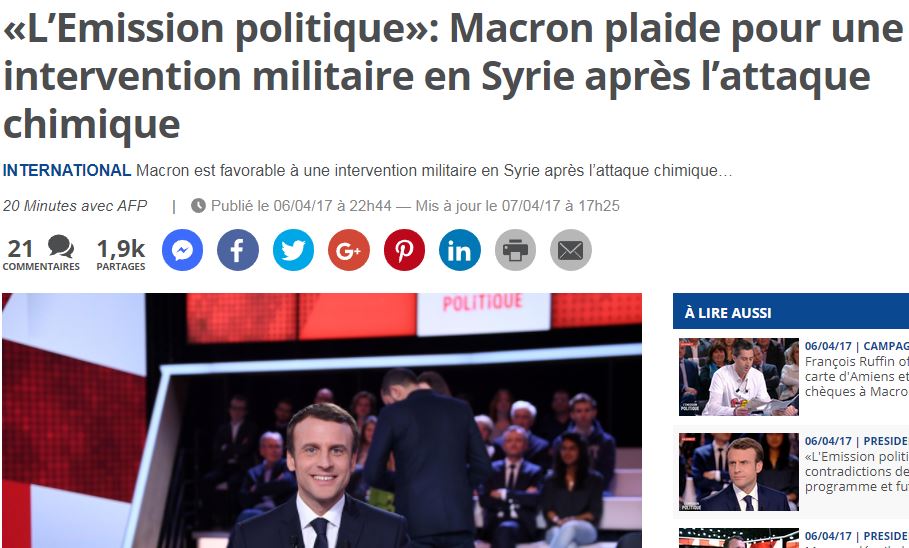Viewport: 909px width, 548px height.
Task: Share article on Google Plus
Action: (348, 250)
